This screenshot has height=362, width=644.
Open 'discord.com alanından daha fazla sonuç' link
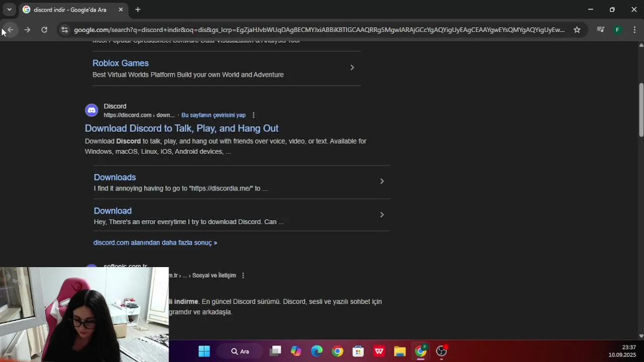(155, 242)
